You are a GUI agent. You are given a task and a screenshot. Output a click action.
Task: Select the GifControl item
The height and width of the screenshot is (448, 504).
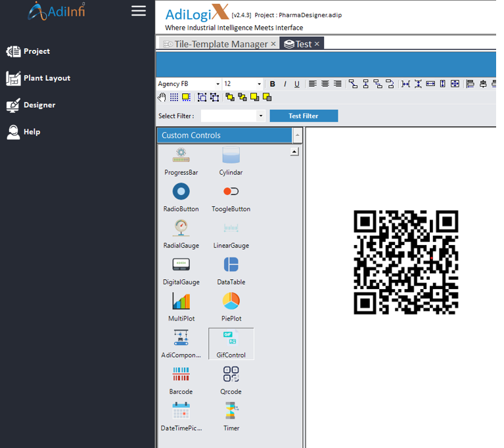tap(231, 344)
